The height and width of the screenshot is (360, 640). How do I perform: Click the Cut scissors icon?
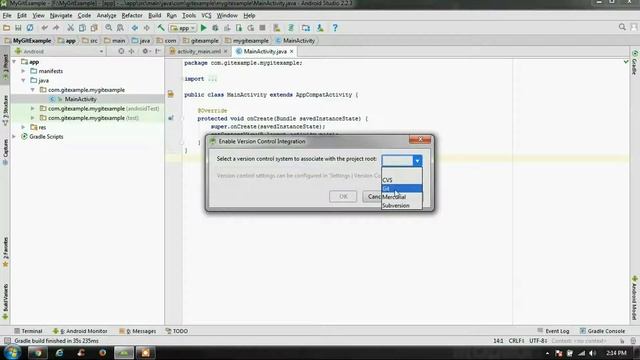tap(70, 28)
